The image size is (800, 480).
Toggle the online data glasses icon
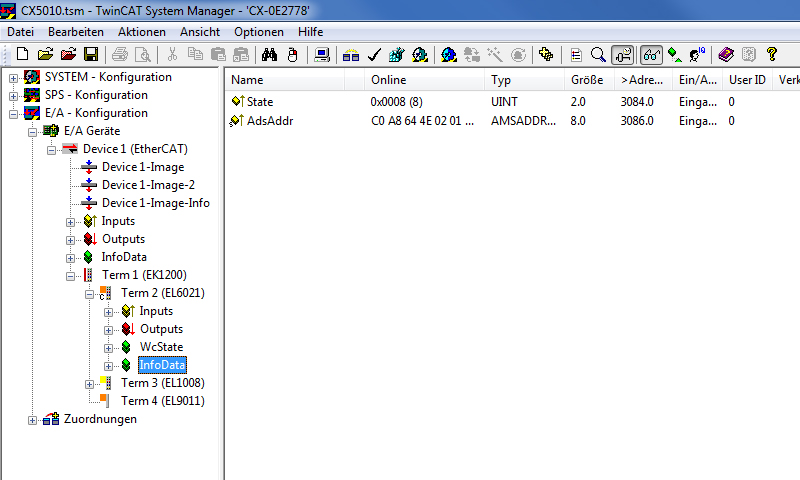[x=652, y=54]
